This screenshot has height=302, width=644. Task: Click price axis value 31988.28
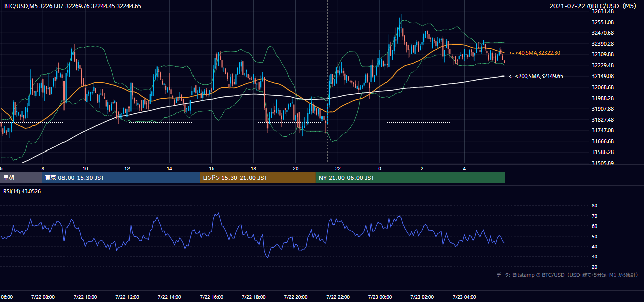pyautogui.click(x=603, y=98)
